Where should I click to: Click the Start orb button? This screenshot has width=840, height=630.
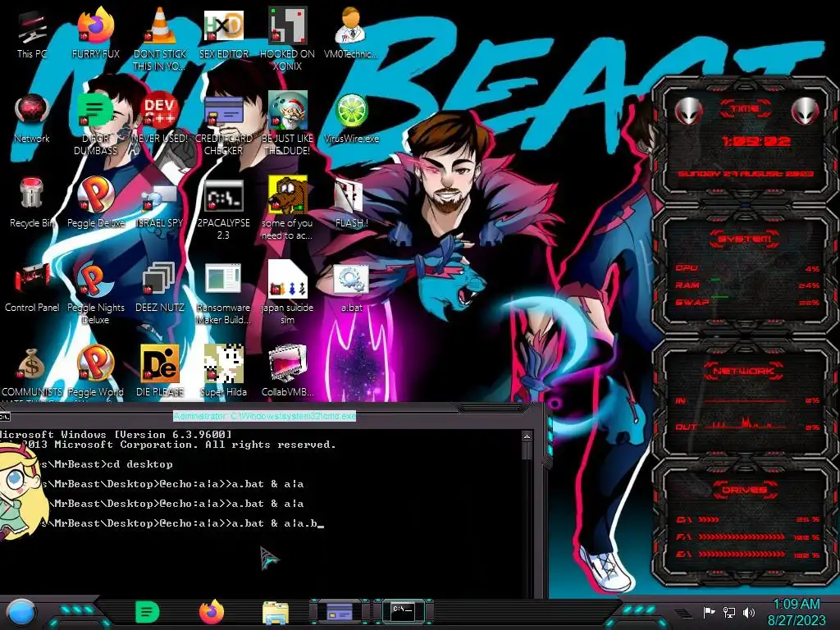click(x=21, y=612)
